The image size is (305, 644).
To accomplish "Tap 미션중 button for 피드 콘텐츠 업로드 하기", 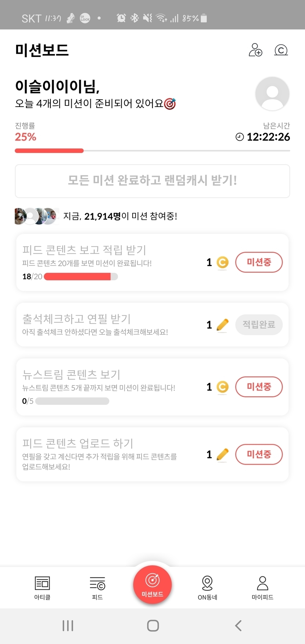I will pyautogui.click(x=259, y=454).
